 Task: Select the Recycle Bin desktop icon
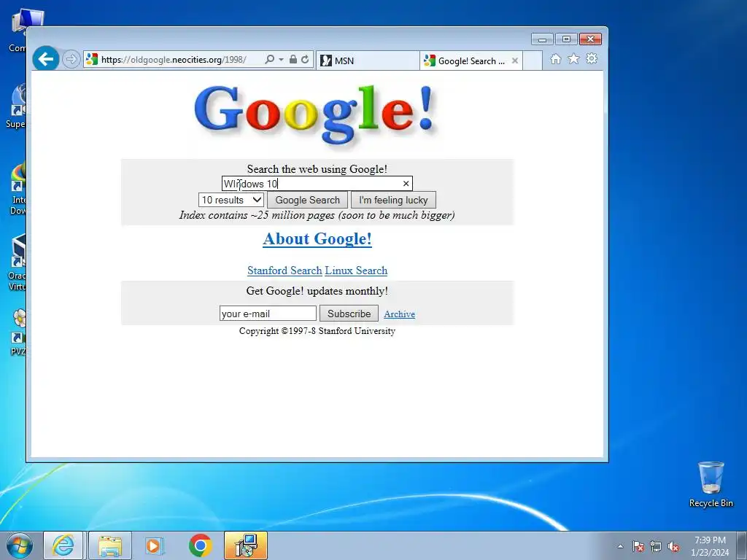711,484
